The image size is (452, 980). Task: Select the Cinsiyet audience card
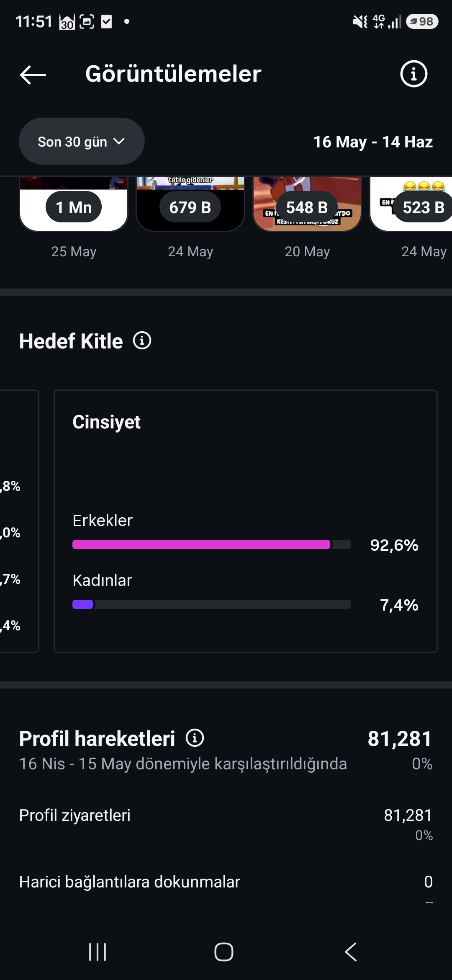tap(246, 521)
